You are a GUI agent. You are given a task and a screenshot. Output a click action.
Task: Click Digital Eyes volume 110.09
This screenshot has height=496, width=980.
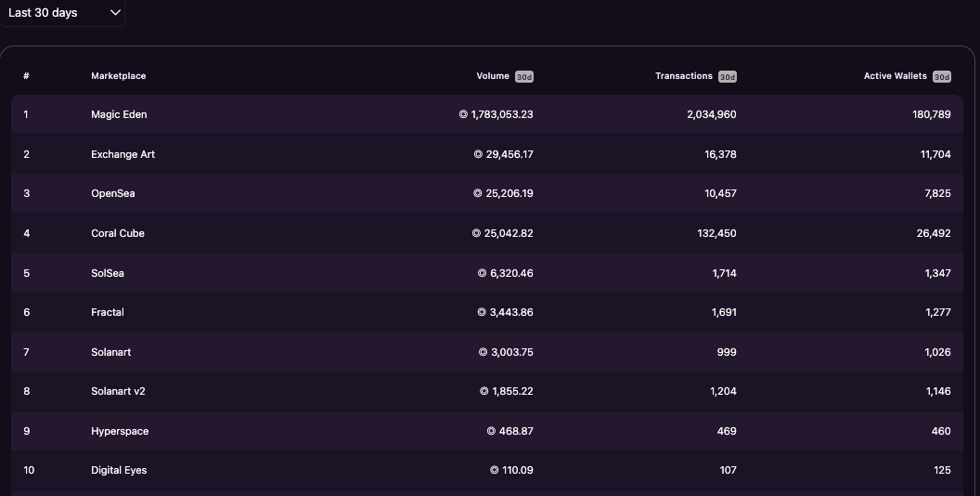tap(518, 470)
